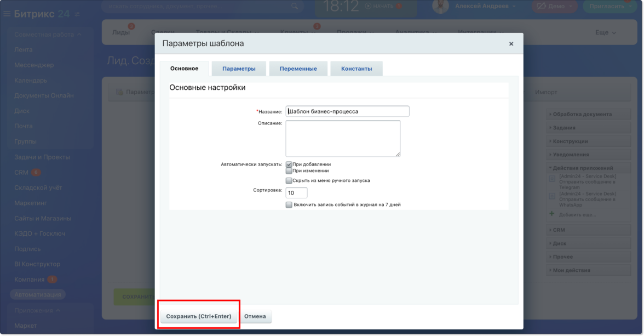Image resolution: width=644 pixels, height=336 pixels.
Task: Click the Telegram message action icon
Action: point(552,179)
